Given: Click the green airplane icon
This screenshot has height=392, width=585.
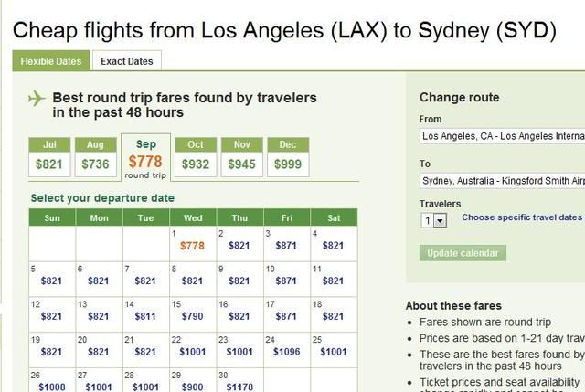Looking at the screenshot, I should (37, 99).
